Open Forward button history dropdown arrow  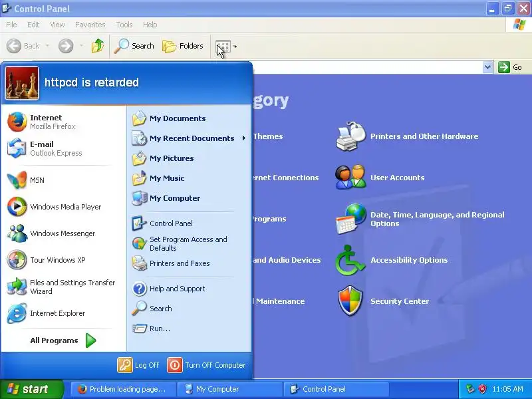pyautogui.click(x=81, y=46)
